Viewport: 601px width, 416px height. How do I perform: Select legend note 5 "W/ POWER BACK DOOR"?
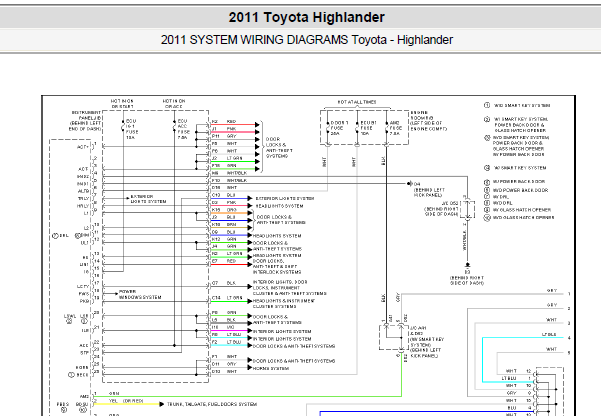point(514,182)
